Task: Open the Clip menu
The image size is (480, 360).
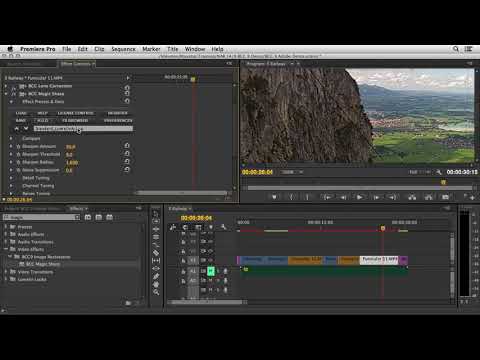Action: point(99,49)
